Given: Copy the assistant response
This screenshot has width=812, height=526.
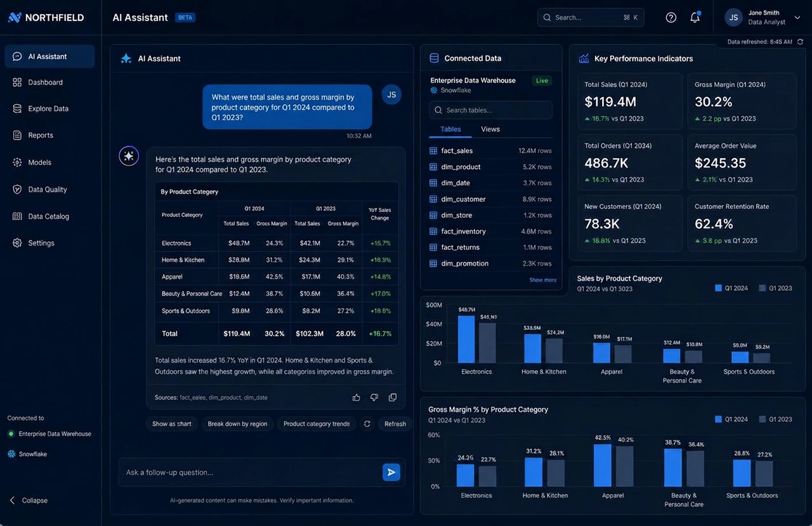Looking at the screenshot, I should tap(393, 397).
